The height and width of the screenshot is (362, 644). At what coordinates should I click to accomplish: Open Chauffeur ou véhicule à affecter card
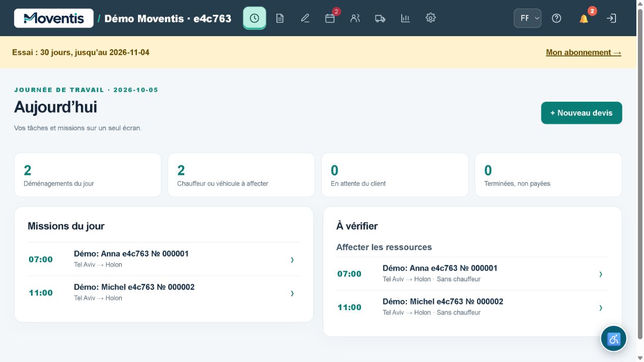(241, 175)
